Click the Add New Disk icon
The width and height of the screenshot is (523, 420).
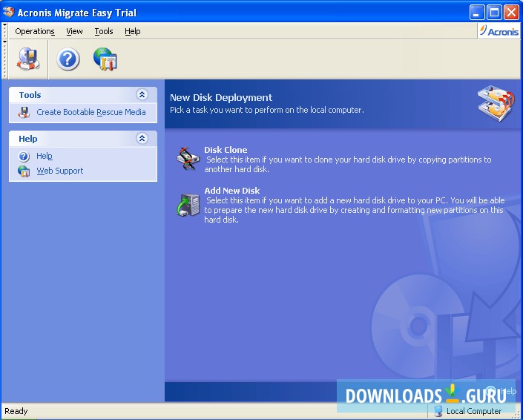tap(186, 204)
